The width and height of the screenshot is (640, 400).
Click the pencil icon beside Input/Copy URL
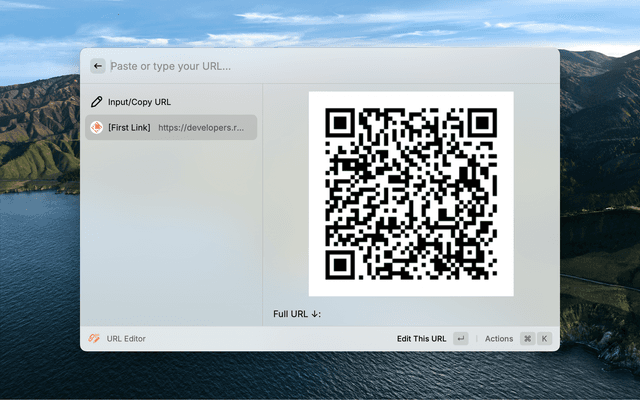click(x=97, y=102)
